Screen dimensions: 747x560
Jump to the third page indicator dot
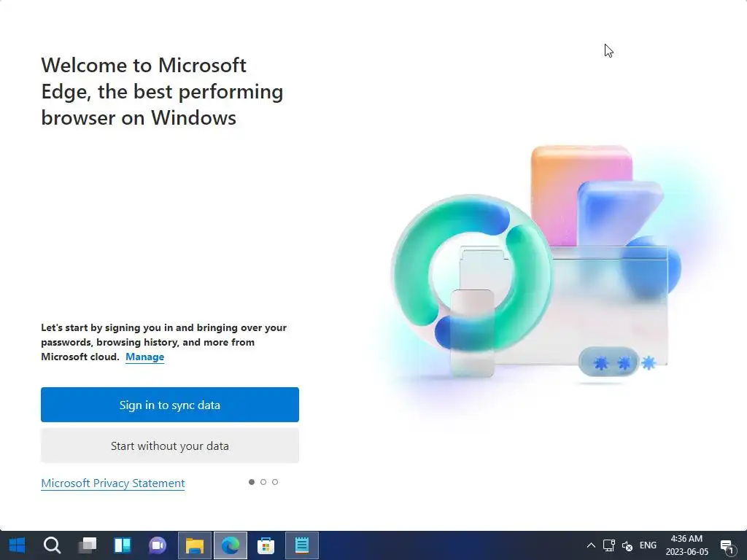[x=275, y=482]
